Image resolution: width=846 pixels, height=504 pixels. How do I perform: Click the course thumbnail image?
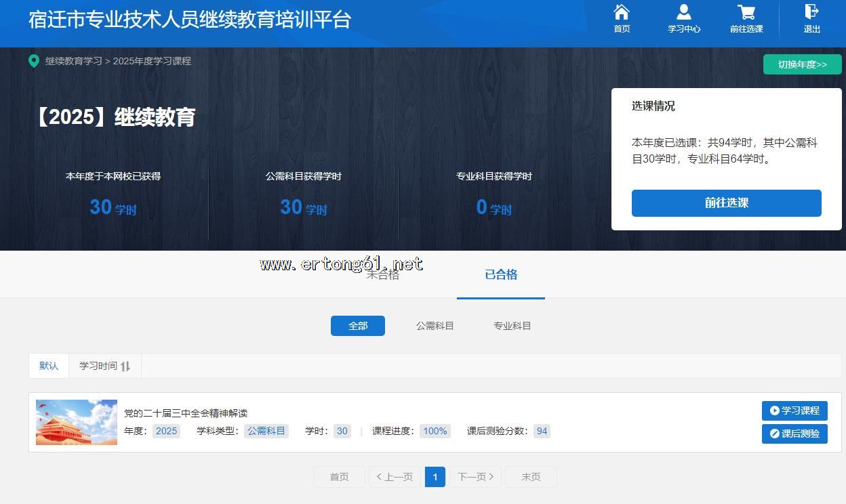pos(77,422)
